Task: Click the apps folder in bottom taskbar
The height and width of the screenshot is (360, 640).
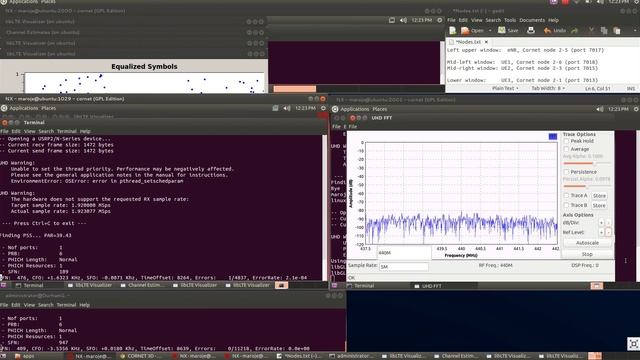Action: (x=24, y=356)
